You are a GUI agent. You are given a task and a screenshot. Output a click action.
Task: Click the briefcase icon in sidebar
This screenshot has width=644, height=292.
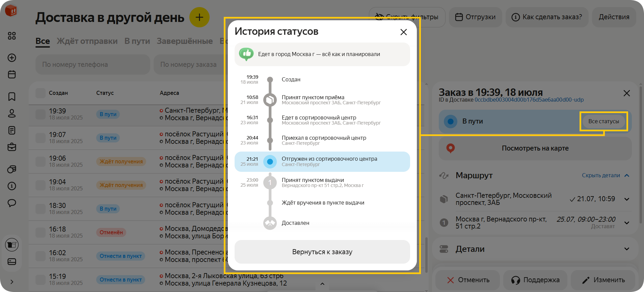pos(12,147)
